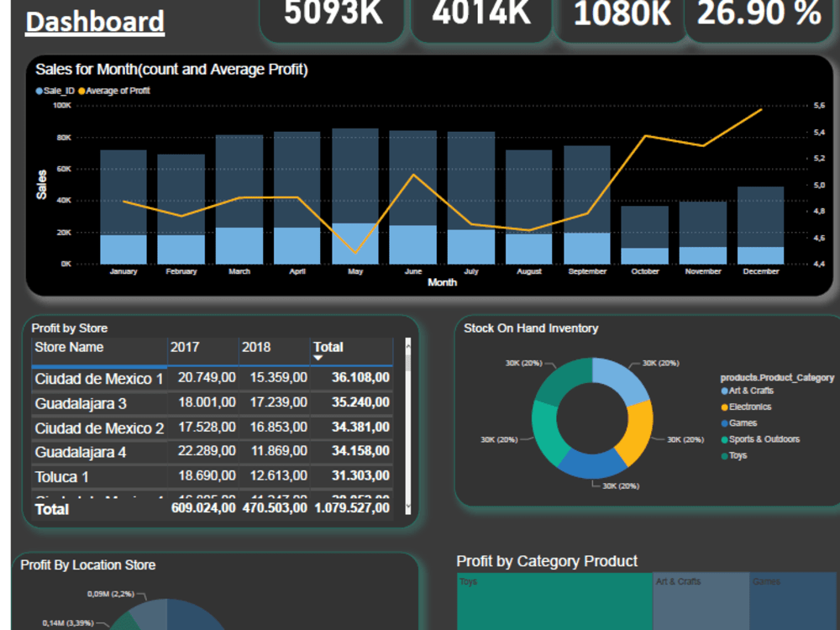The image size is (840, 630).
Task: Click the Dashboard title link
Action: [94, 21]
